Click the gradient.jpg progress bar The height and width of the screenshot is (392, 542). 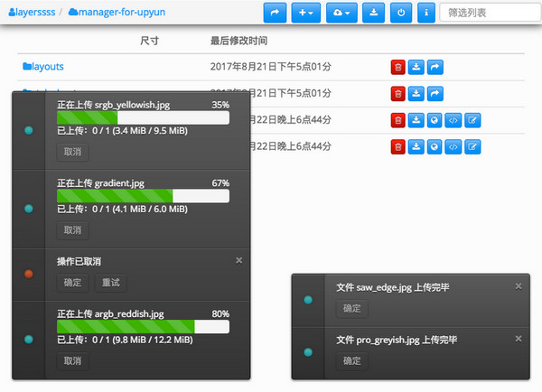tap(143, 196)
